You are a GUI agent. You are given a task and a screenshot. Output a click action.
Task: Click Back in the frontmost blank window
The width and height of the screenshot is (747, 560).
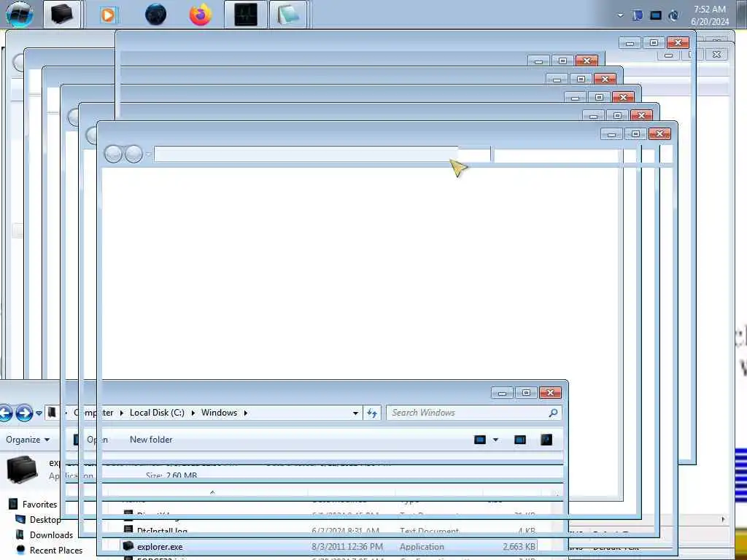[x=113, y=155]
